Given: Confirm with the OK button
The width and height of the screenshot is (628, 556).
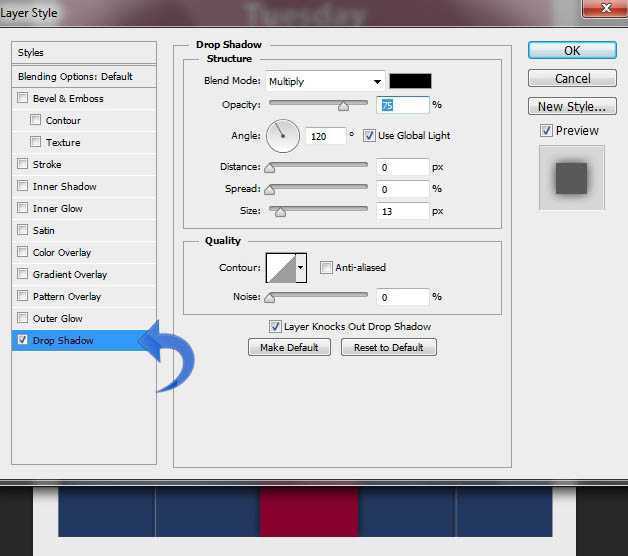Looking at the screenshot, I should click(x=572, y=51).
